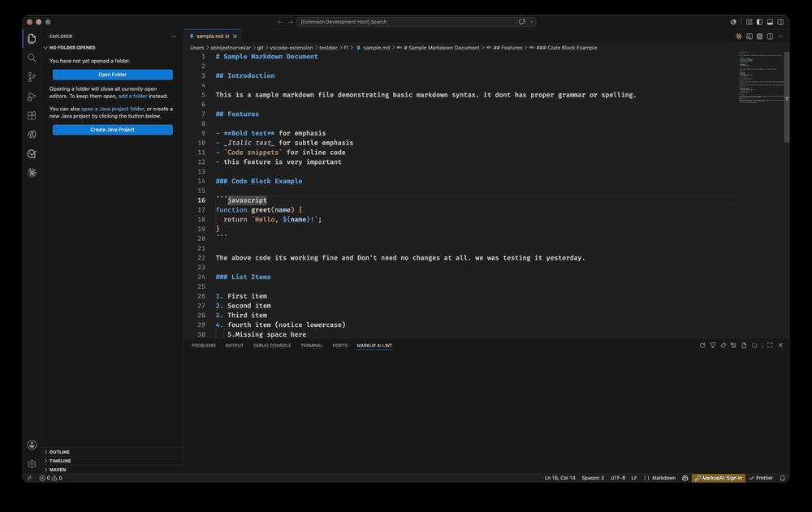Switch to the Terminal panel tab

pos(312,346)
